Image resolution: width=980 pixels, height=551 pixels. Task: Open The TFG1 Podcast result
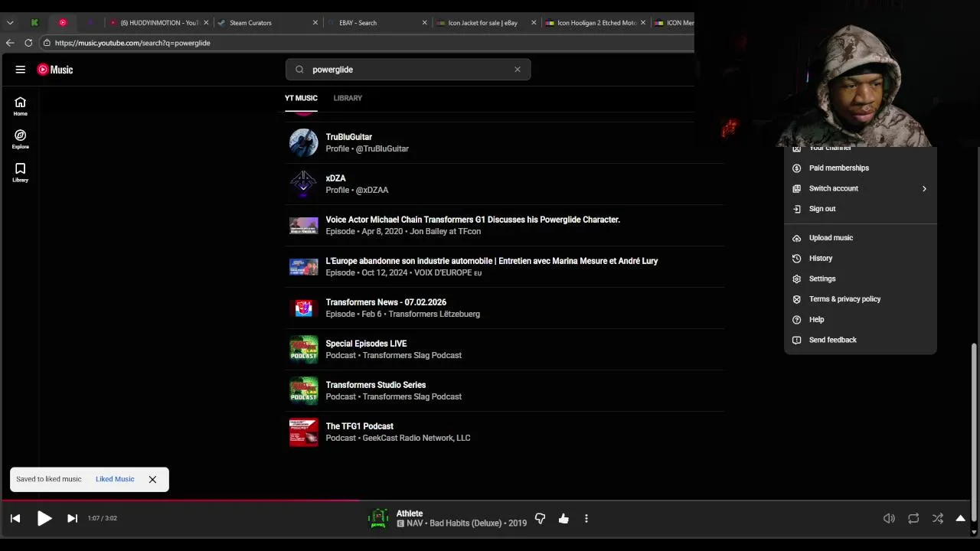point(505,432)
